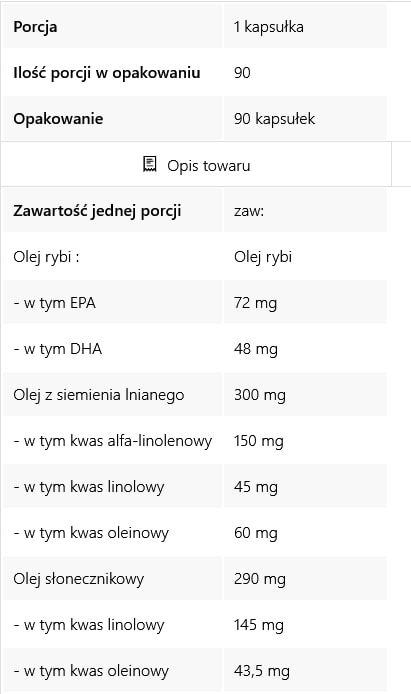Select the w tym DHA row
This screenshot has height=694, width=411.
pos(195,349)
